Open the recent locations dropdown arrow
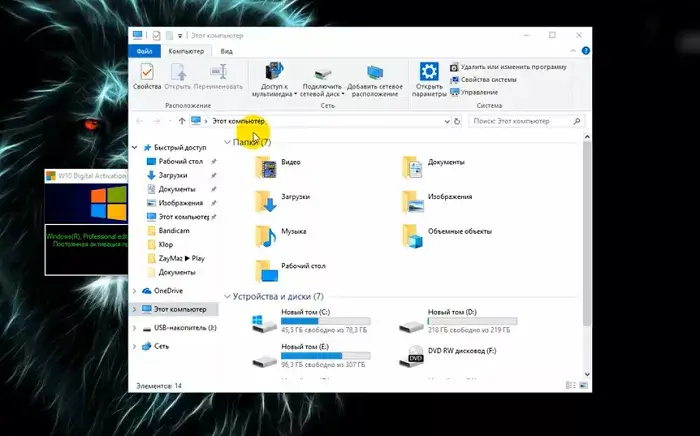 tap(170, 121)
